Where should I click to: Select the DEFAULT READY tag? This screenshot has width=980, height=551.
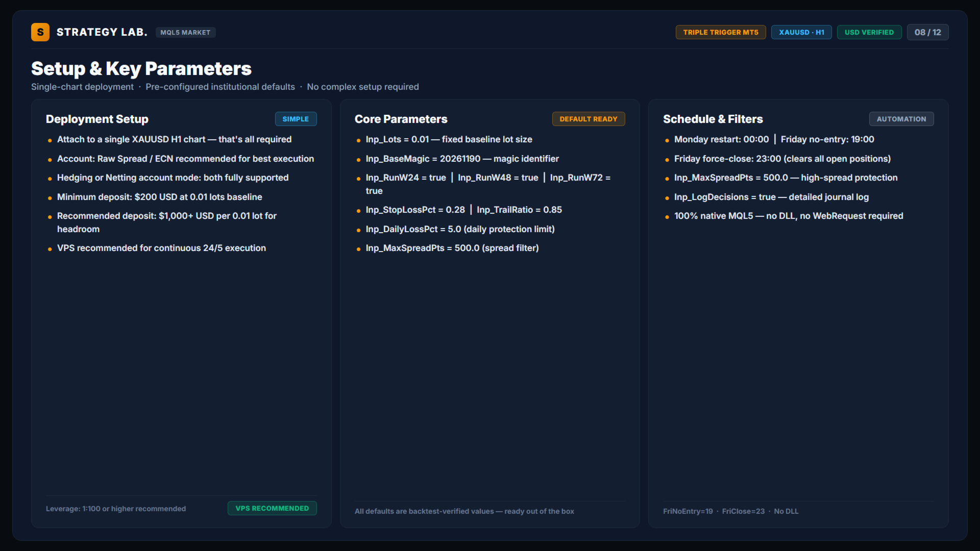click(x=589, y=119)
